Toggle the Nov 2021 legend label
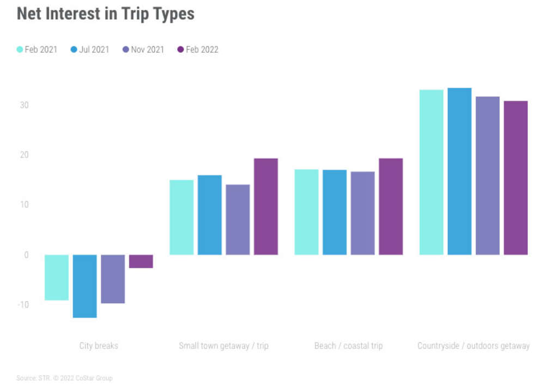The width and height of the screenshot is (558, 392). pyautogui.click(x=147, y=50)
